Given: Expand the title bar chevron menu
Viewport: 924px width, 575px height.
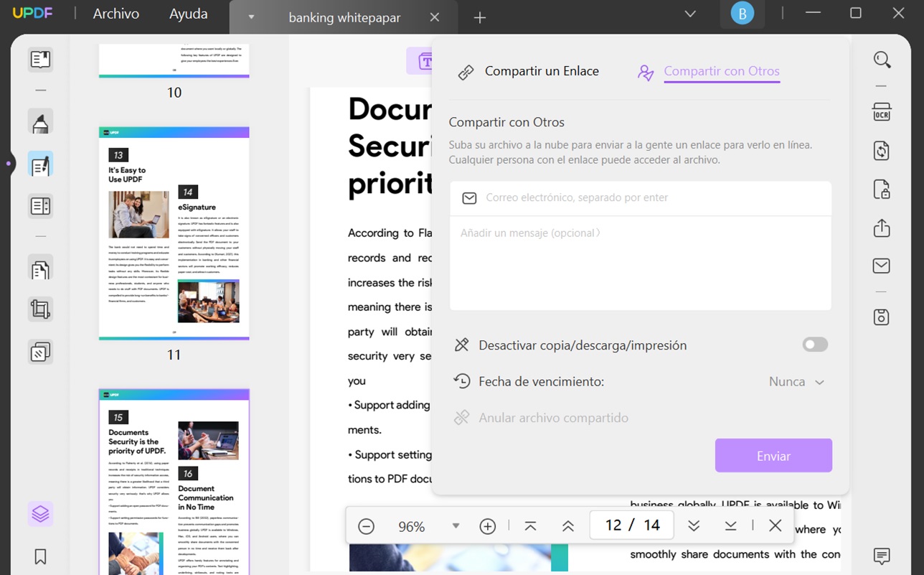Looking at the screenshot, I should tap(690, 14).
